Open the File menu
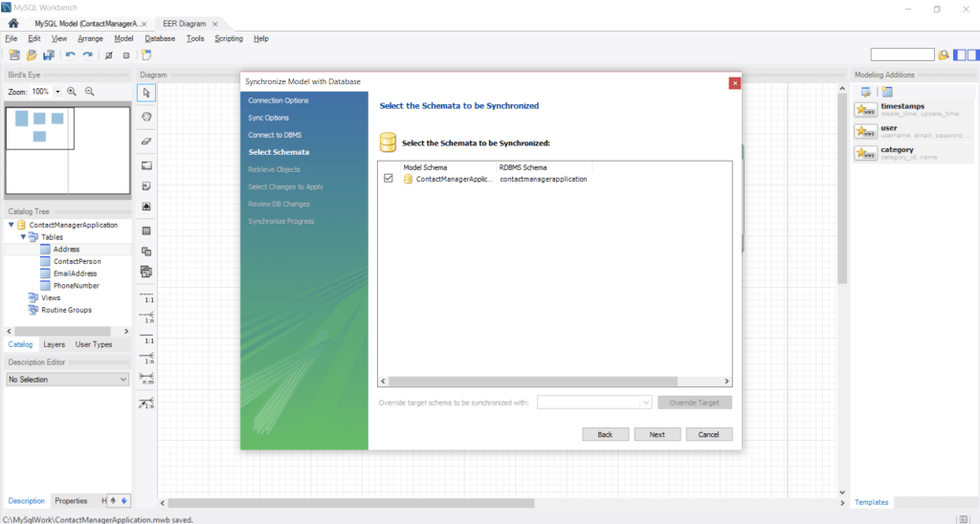 (11, 38)
